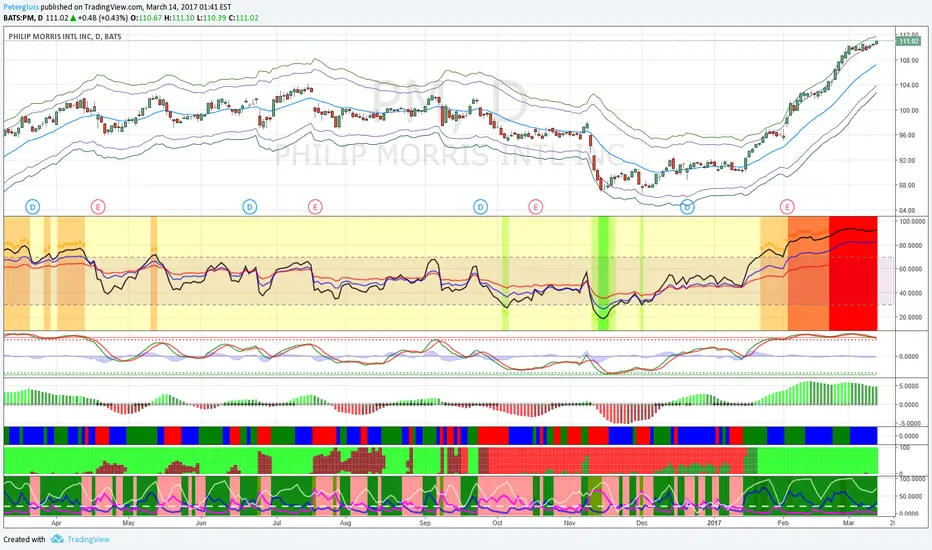Click the Jun label on the time axis
This screenshot has height=550, width=932.
[201, 523]
